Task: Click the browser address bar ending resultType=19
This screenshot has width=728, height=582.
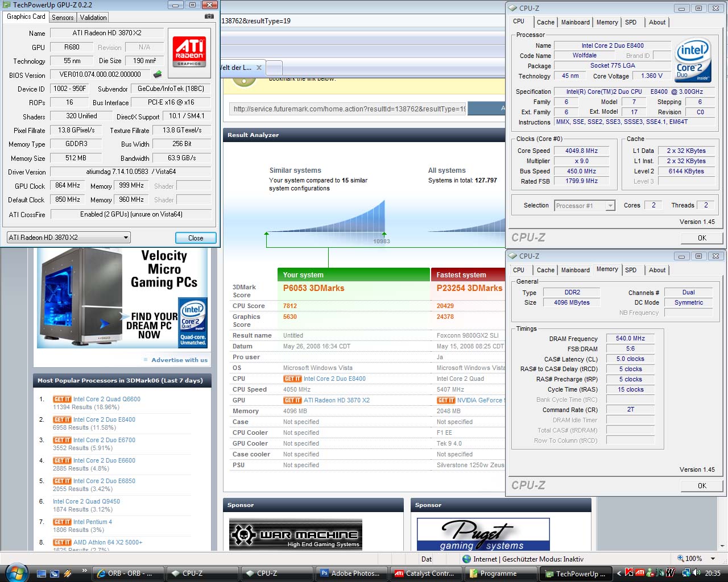Action: 362,21
